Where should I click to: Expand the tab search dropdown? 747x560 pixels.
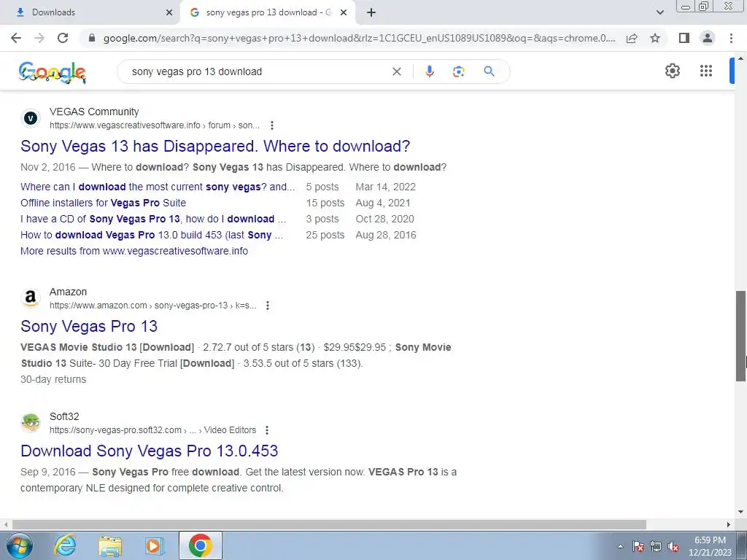pyautogui.click(x=659, y=12)
